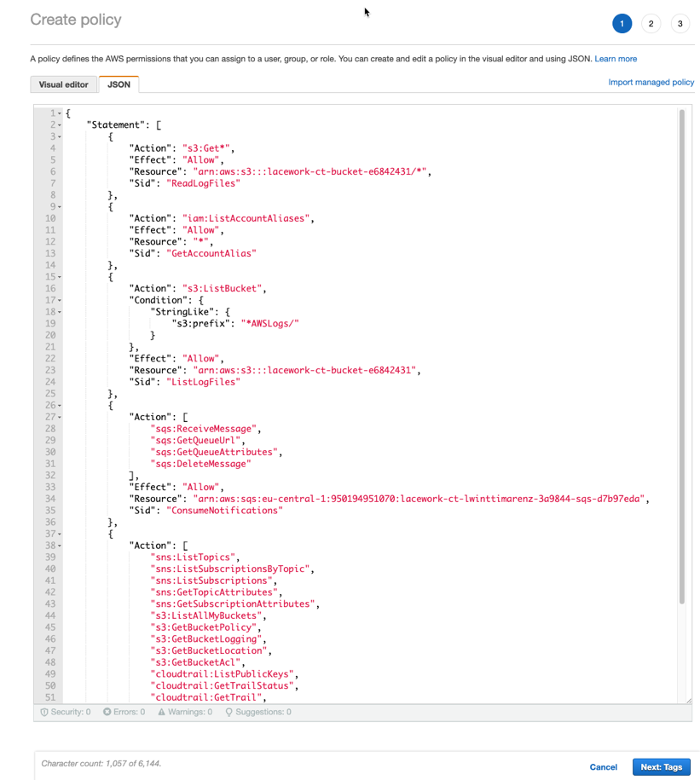
Task: Fold the StringLike block at line 18
Action: point(58,311)
